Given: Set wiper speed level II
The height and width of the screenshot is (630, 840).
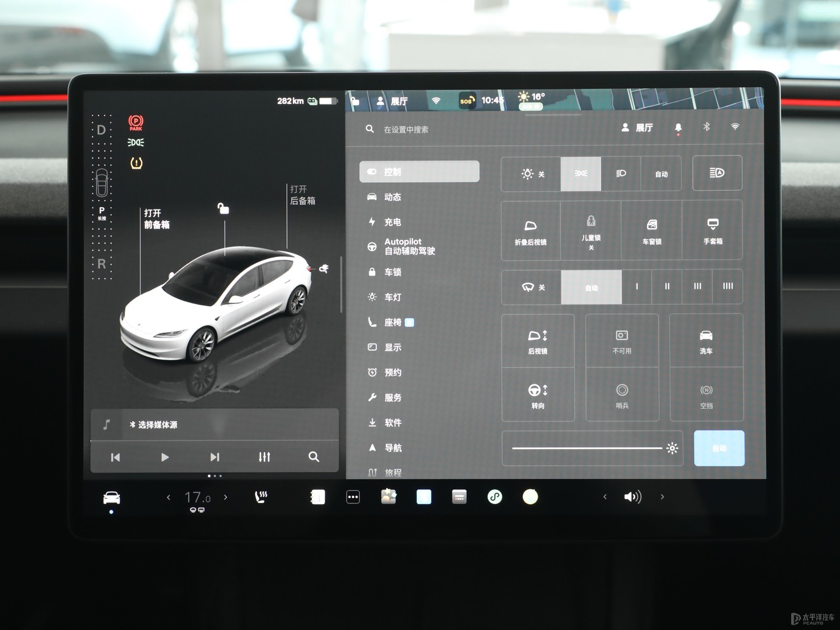Looking at the screenshot, I should point(667,287).
